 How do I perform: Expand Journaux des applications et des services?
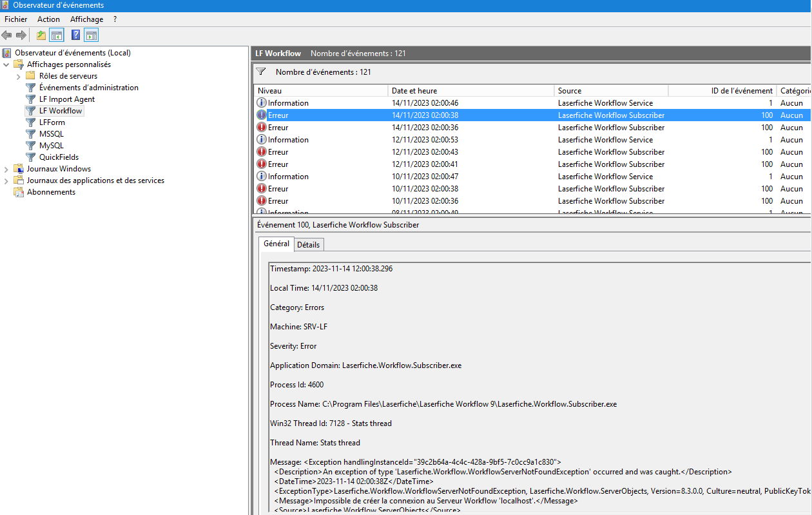(x=6, y=180)
